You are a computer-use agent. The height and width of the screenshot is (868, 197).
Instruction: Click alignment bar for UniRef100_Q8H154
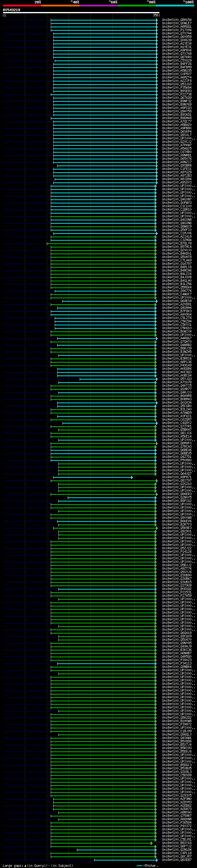(104, 20)
